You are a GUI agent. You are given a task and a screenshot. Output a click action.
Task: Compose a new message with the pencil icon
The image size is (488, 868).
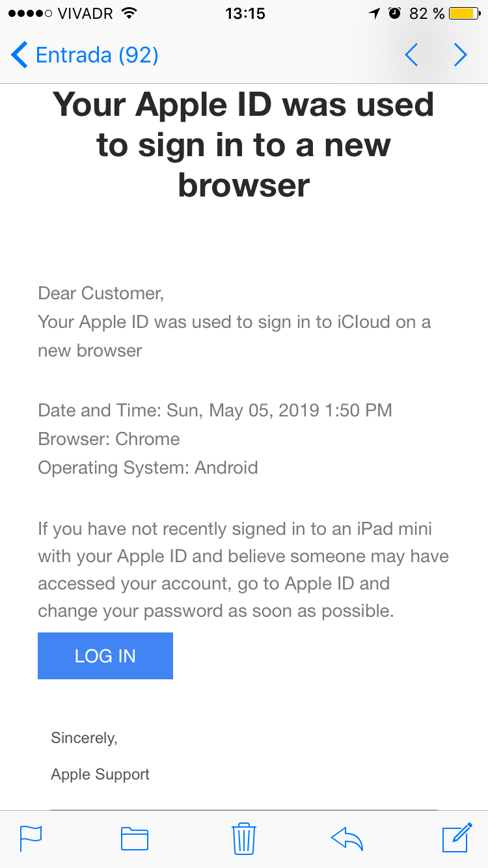point(457,838)
